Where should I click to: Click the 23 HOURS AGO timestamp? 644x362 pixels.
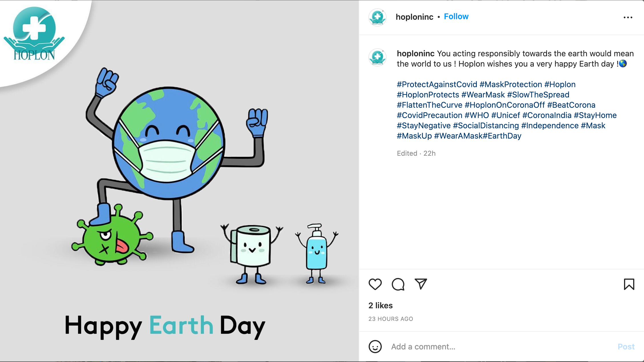point(391,319)
